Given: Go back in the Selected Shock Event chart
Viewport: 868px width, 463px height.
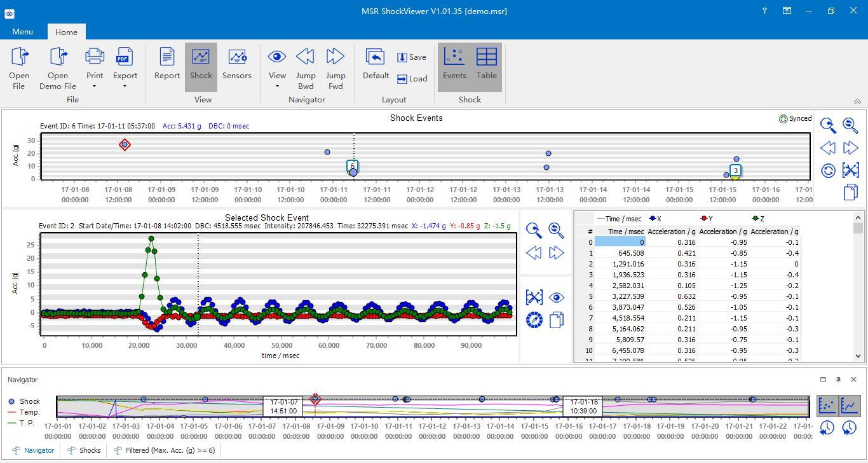Looking at the screenshot, I should tap(534, 252).
